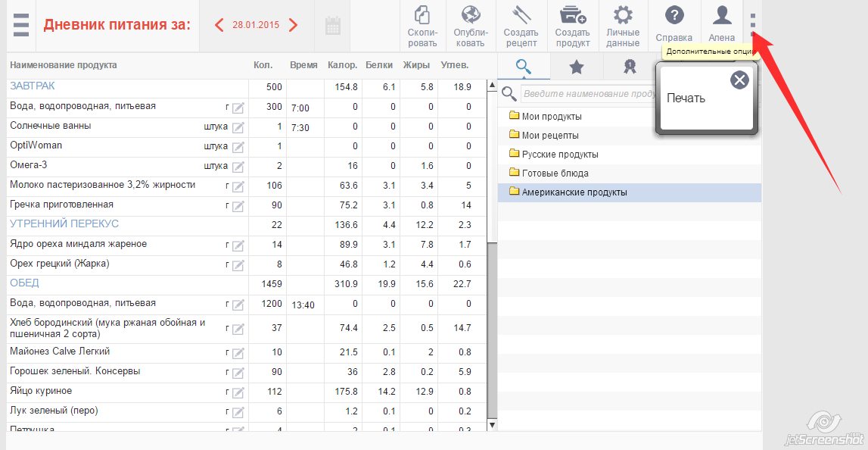Viewport: 868px width, 450px height.
Task: Switch to the favorites star tab
Action: (577, 67)
